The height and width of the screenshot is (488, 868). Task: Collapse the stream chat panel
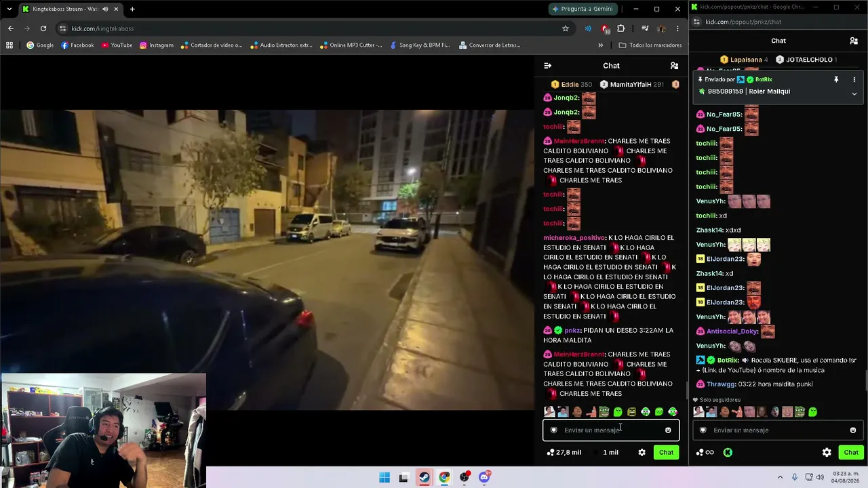tap(548, 66)
